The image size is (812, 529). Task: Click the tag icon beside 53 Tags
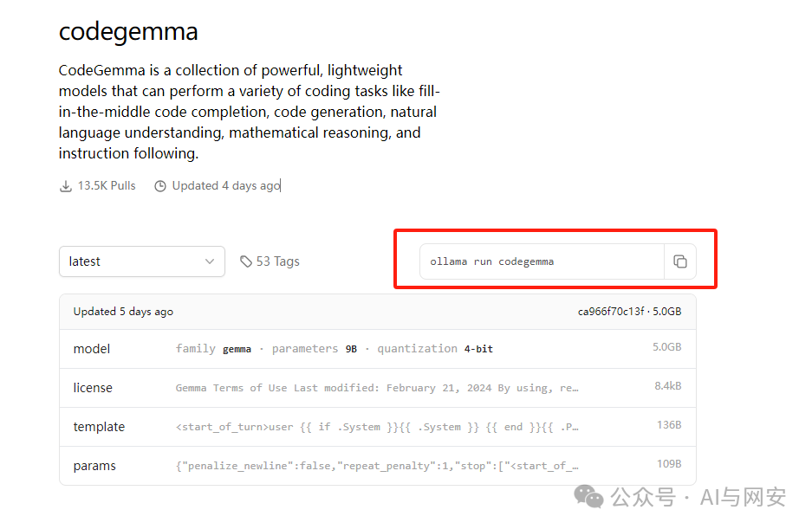246,261
